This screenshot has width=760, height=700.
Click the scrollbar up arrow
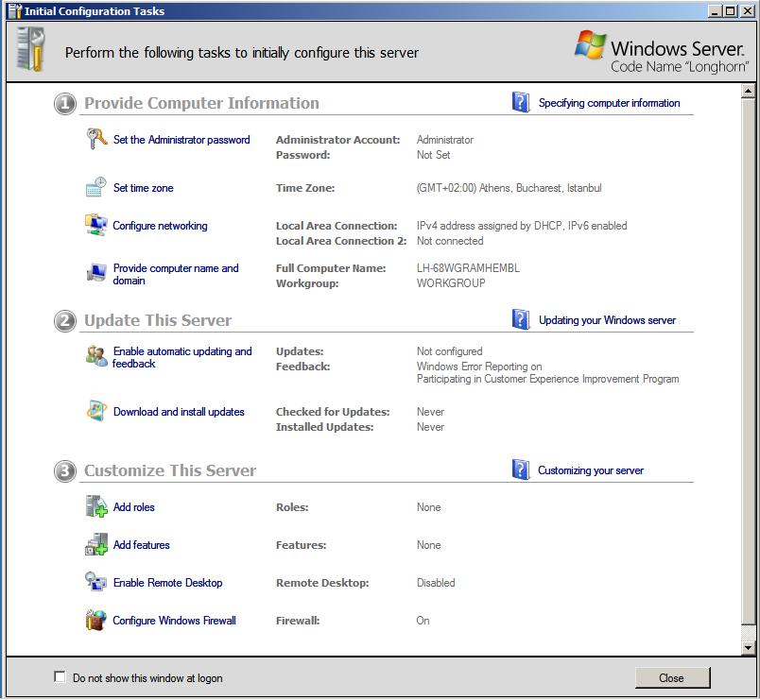pos(748,91)
